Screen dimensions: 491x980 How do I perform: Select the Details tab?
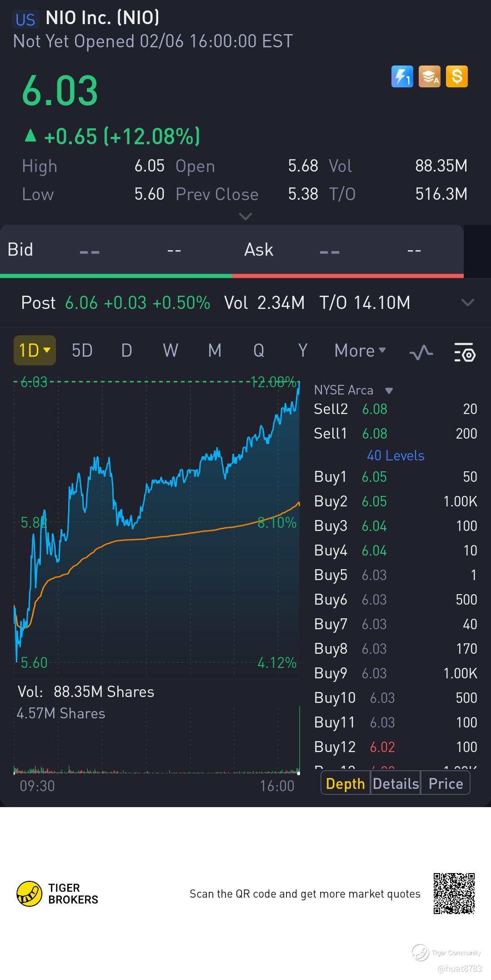click(396, 783)
